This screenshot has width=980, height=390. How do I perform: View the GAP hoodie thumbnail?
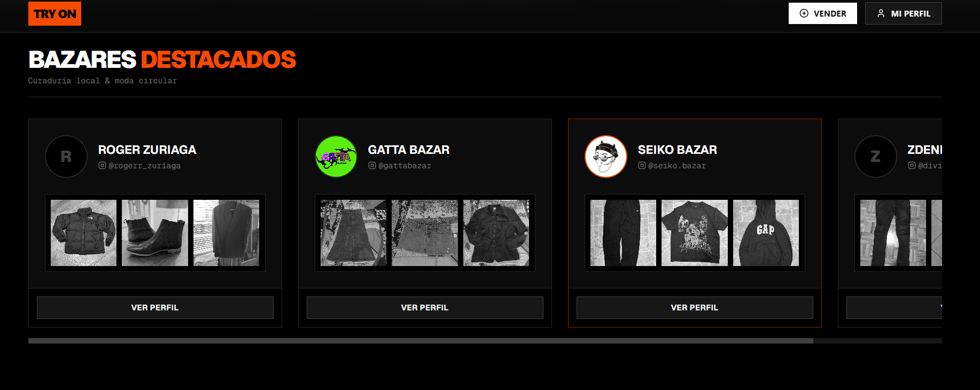766,233
